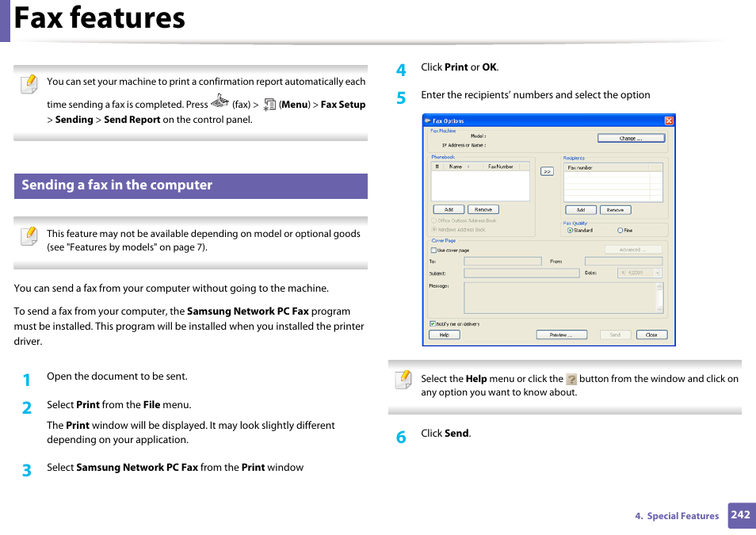Close Fax Options with the red X
756x535 pixels.
(x=669, y=120)
